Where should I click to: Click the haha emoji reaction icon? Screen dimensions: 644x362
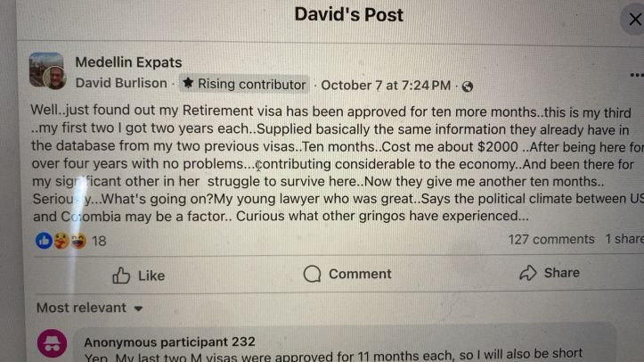(77, 241)
